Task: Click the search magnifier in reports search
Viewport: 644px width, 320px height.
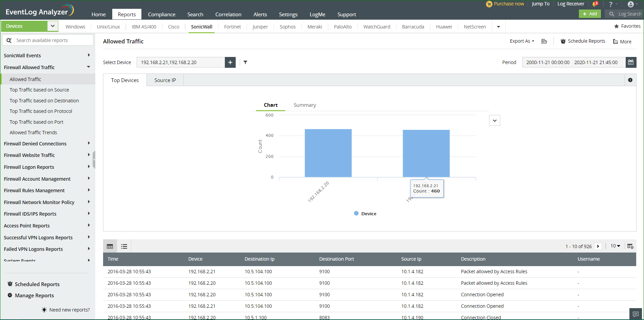Action: (x=9, y=40)
